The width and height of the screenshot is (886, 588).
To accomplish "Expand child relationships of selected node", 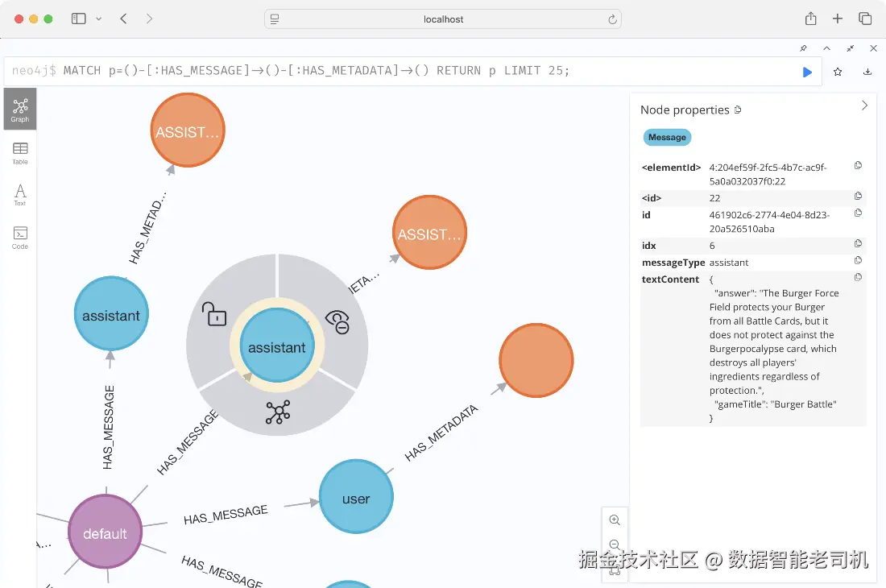I will coord(277,412).
